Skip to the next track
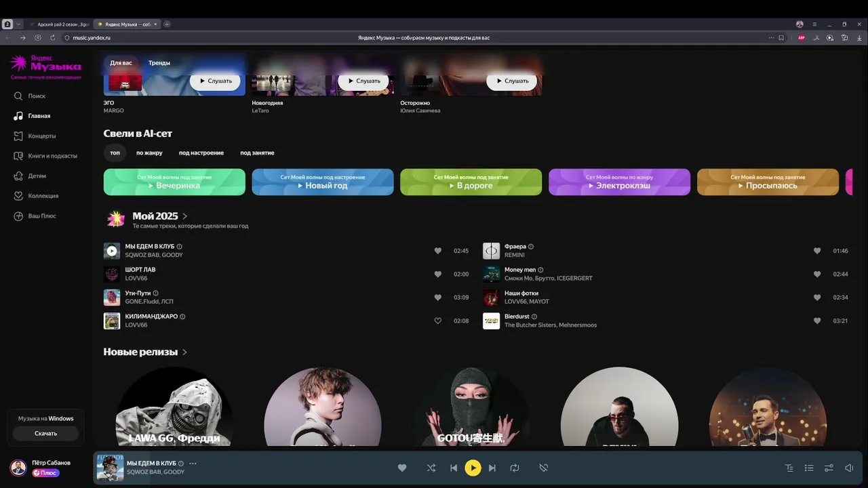This screenshot has width=868, height=488. click(492, 468)
